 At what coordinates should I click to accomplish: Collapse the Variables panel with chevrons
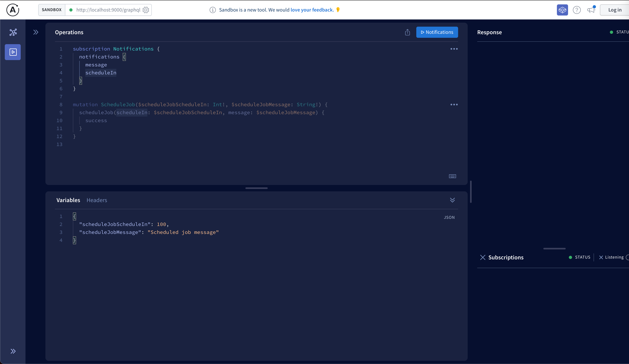point(452,200)
